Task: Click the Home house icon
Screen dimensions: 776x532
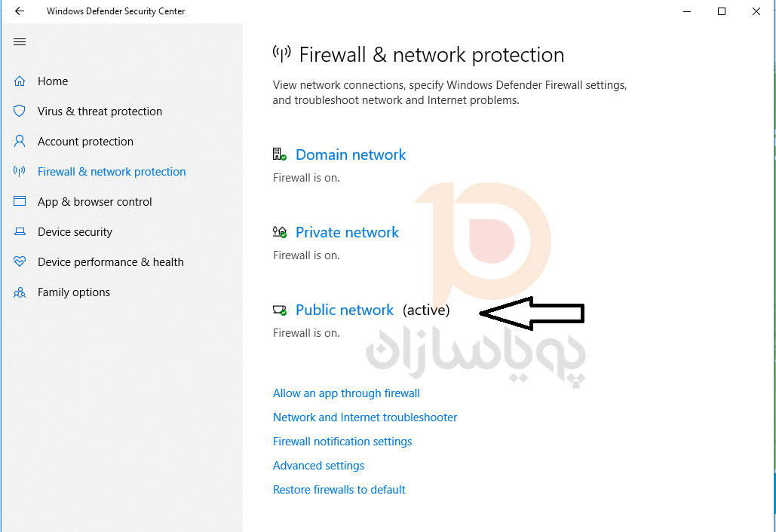Action: (x=20, y=81)
